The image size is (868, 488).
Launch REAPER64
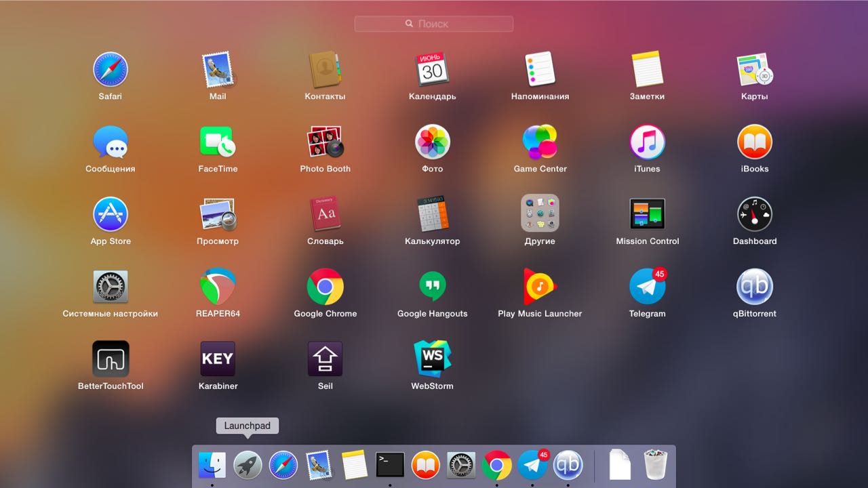[x=218, y=287]
